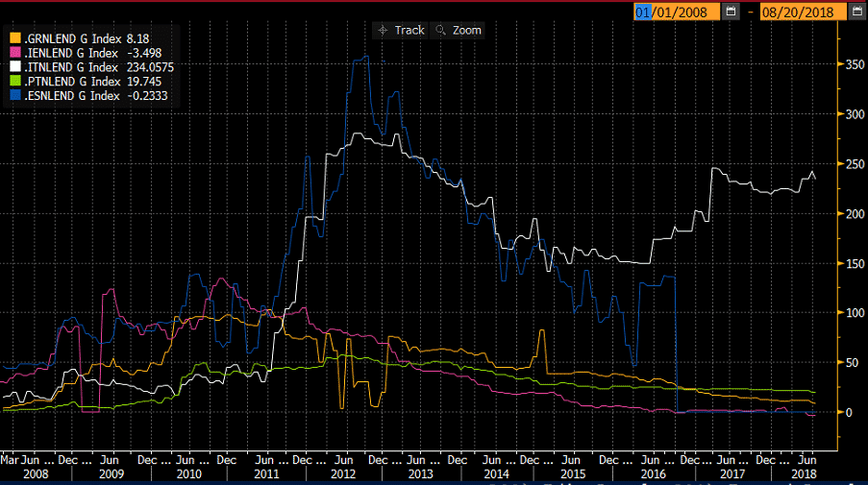Image resolution: width=868 pixels, height=485 pixels.
Task: Click the 350 value on the y-axis
Action: (850, 64)
